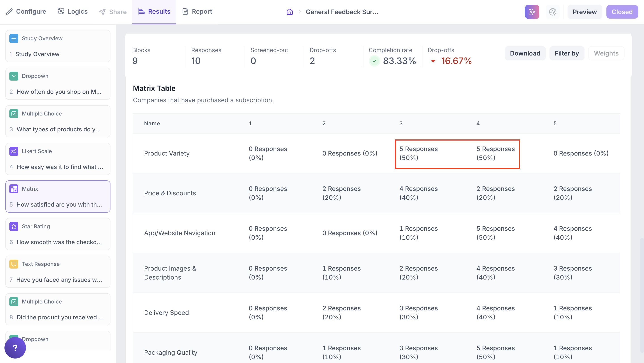Click the help question mark bubble
The height and width of the screenshot is (363, 644).
(x=15, y=348)
